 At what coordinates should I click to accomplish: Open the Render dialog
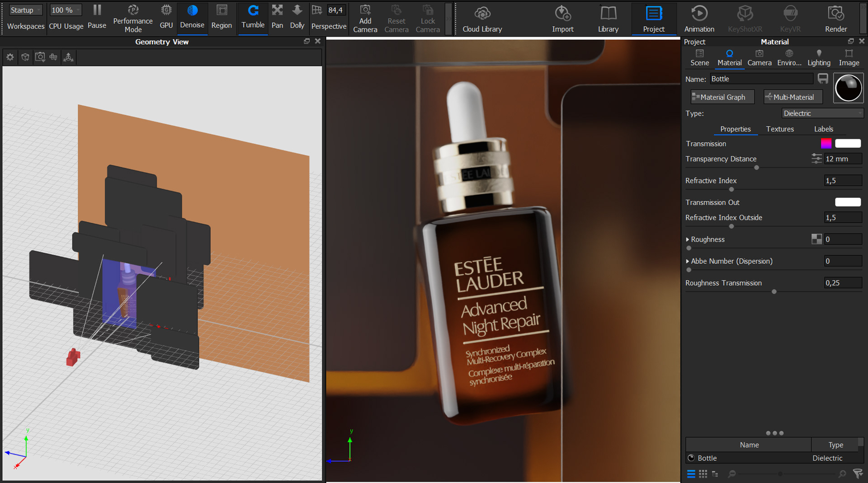[836, 18]
